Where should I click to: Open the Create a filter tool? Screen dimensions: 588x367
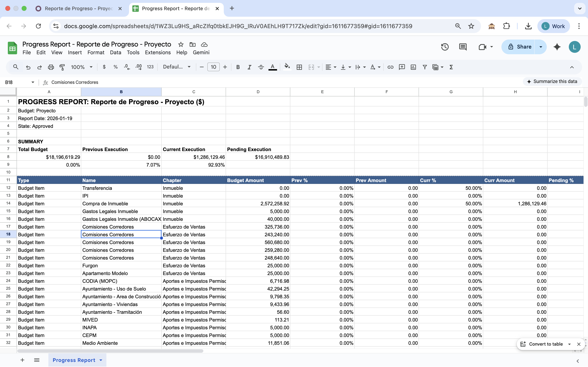coord(424,67)
